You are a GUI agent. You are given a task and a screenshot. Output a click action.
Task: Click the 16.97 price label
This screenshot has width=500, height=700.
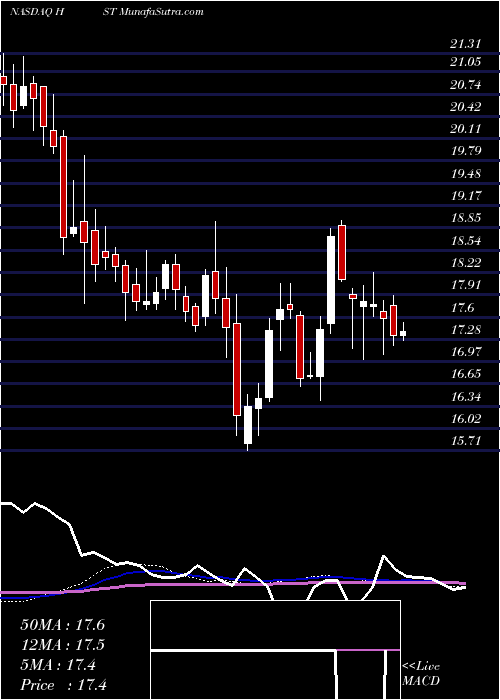(465, 352)
